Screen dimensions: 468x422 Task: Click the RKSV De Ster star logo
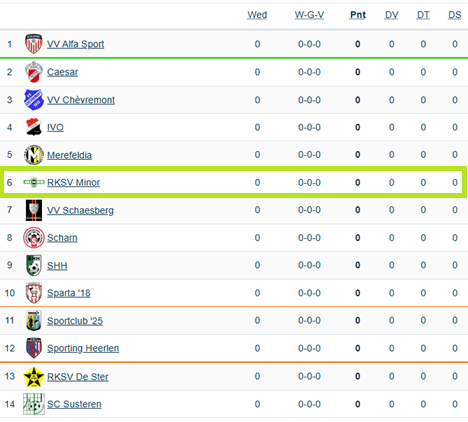(x=34, y=377)
